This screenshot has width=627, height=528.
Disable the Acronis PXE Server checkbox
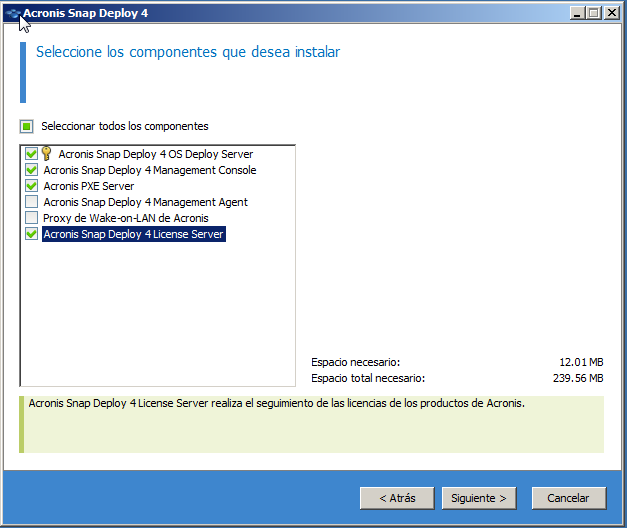(31, 186)
